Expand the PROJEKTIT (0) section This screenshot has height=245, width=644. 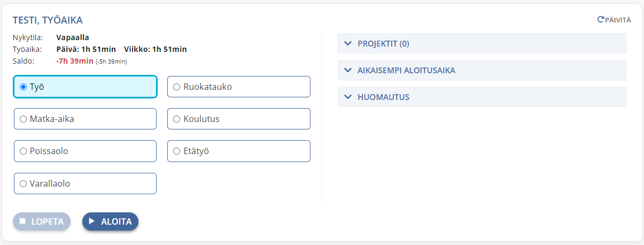[x=482, y=43]
